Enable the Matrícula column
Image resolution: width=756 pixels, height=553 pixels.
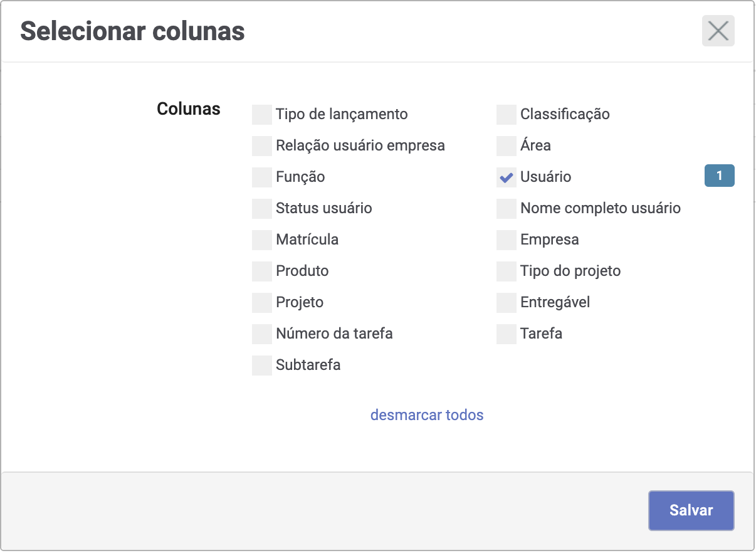pyautogui.click(x=261, y=240)
